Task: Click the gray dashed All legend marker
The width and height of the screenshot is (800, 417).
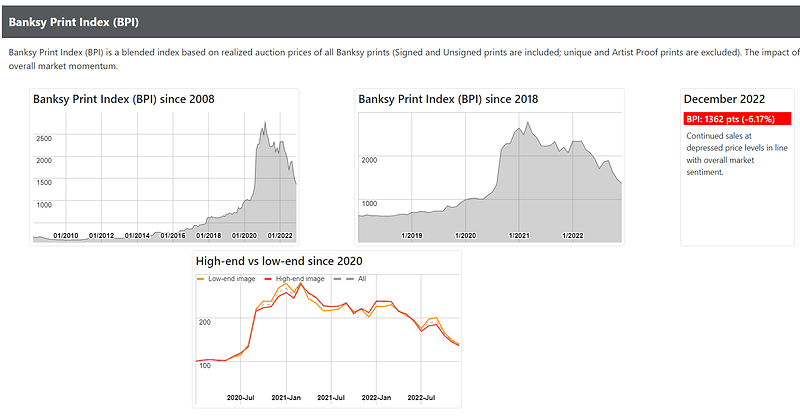Action: click(343, 279)
